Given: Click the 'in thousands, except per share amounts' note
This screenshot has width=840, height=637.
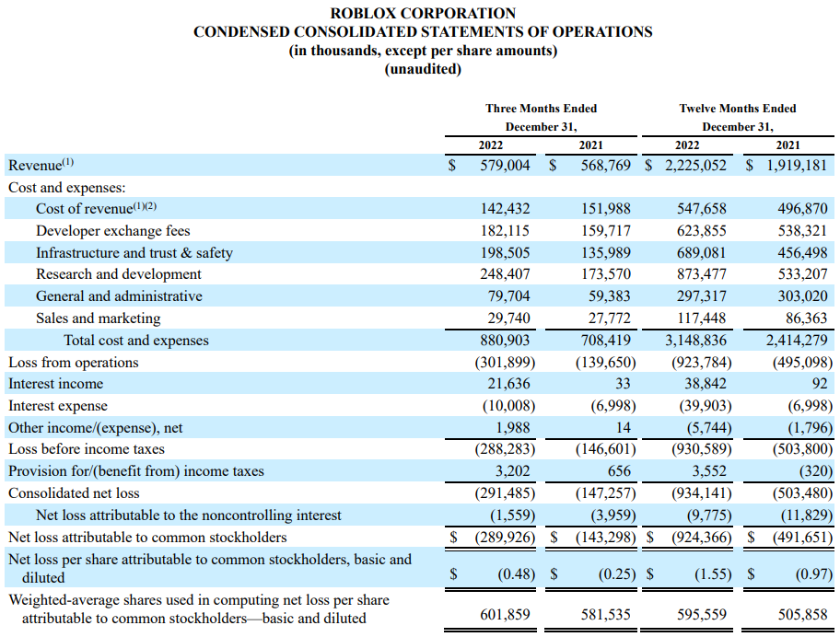Looking at the screenshot, I should coord(423,51).
